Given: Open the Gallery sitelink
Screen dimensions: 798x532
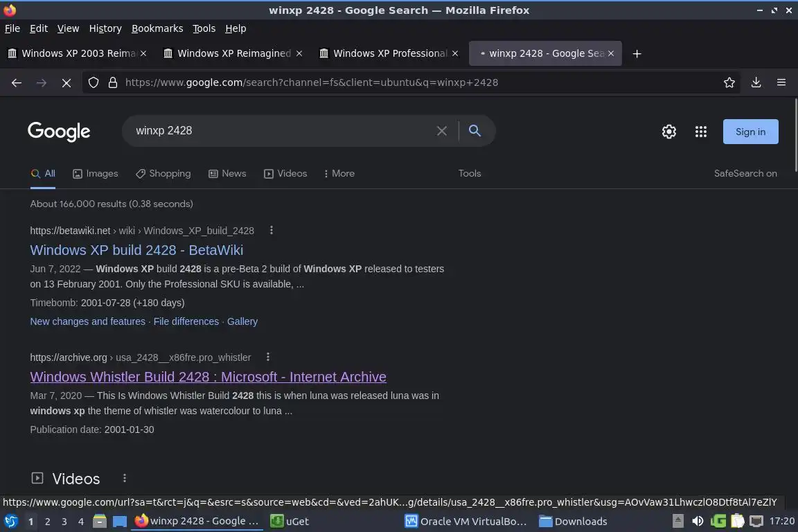Looking at the screenshot, I should click(x=242, y=321).
